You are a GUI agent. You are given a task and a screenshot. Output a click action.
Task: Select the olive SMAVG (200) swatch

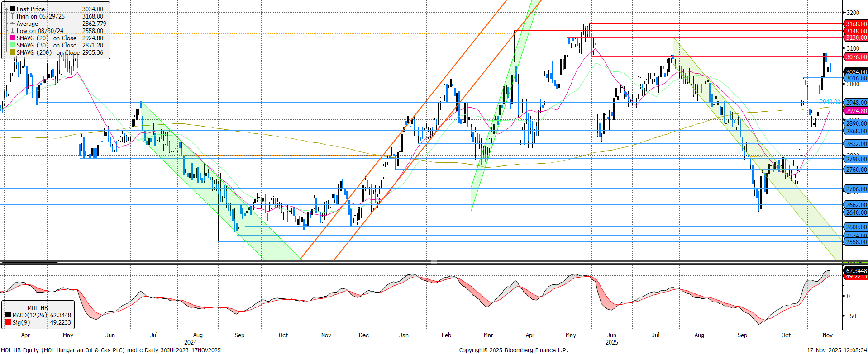(x=12, y=52)
